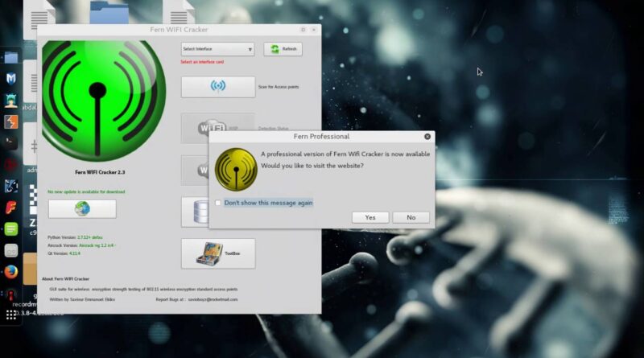Open the desktop text document beside the blue folder
Viewport: 644px width, 358px height.
point(179,12)
